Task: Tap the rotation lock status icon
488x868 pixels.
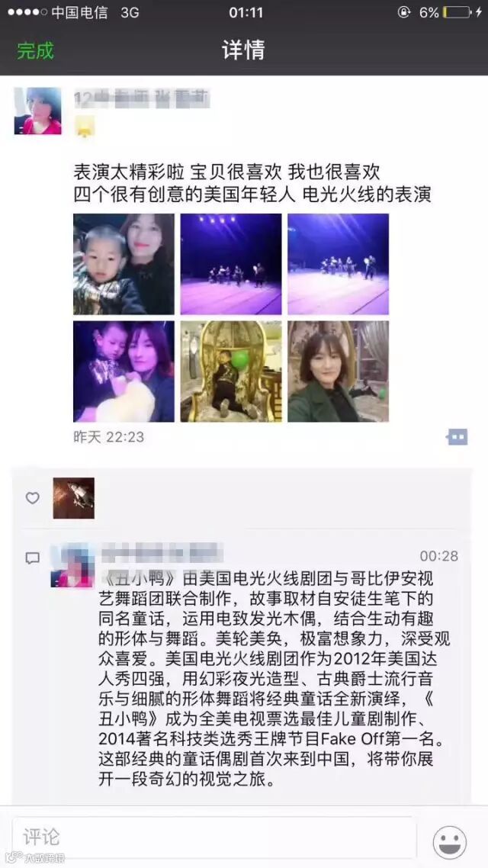Action: pos(404,12)
